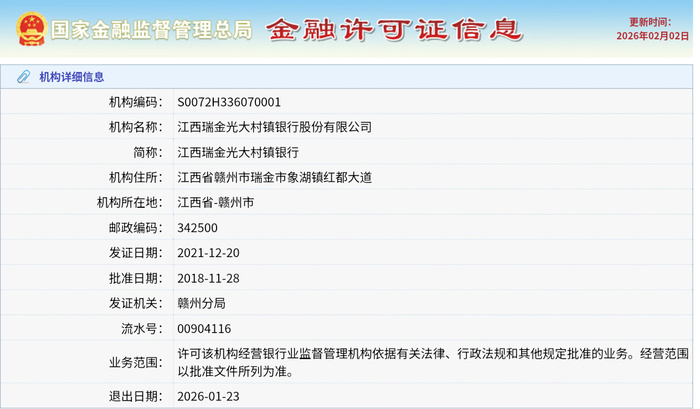Select name 江西瑞金光大村镇银行股份有限公司
This screenshot has width=700, height=409.
tap(275, 127)
